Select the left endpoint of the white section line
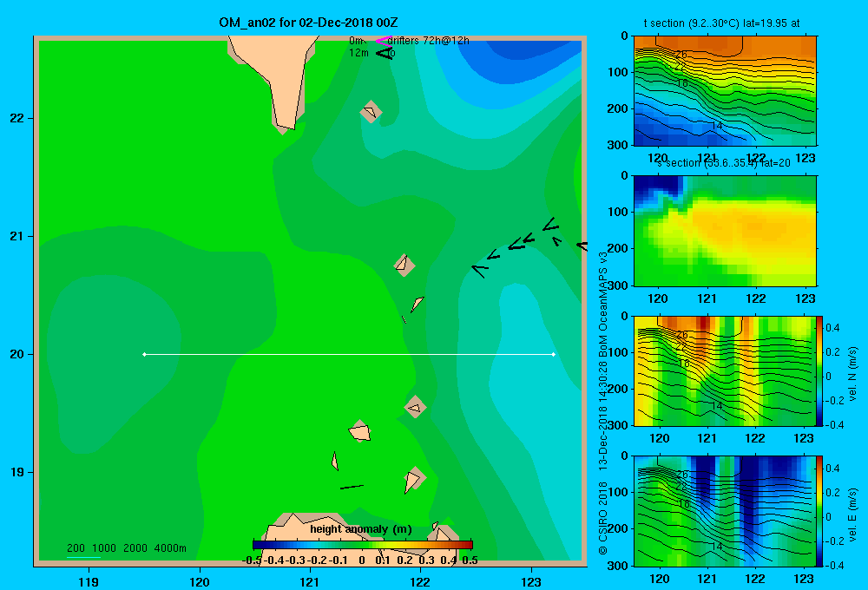The height and width of the screenshot is (590, 868). coord(144,354)
